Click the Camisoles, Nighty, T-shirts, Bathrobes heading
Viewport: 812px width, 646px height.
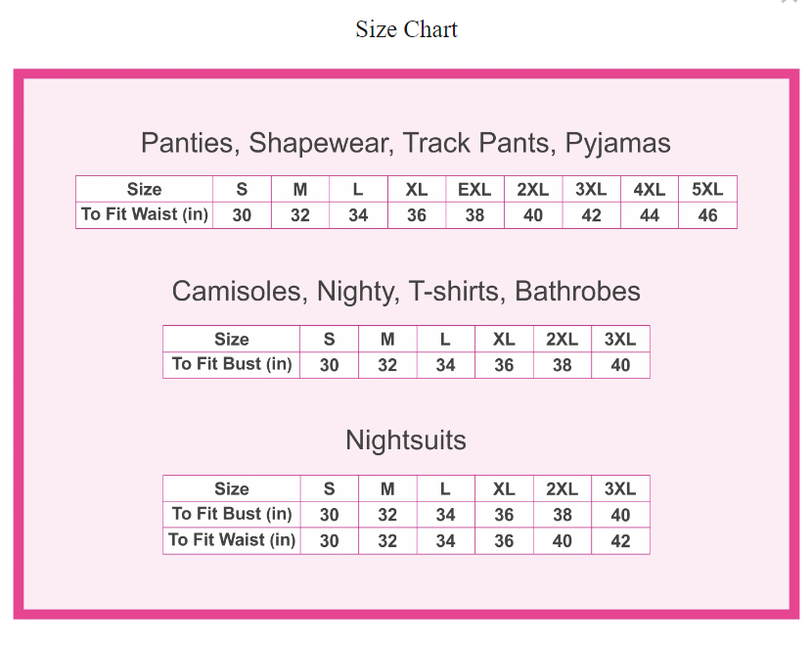click(406, 291)
